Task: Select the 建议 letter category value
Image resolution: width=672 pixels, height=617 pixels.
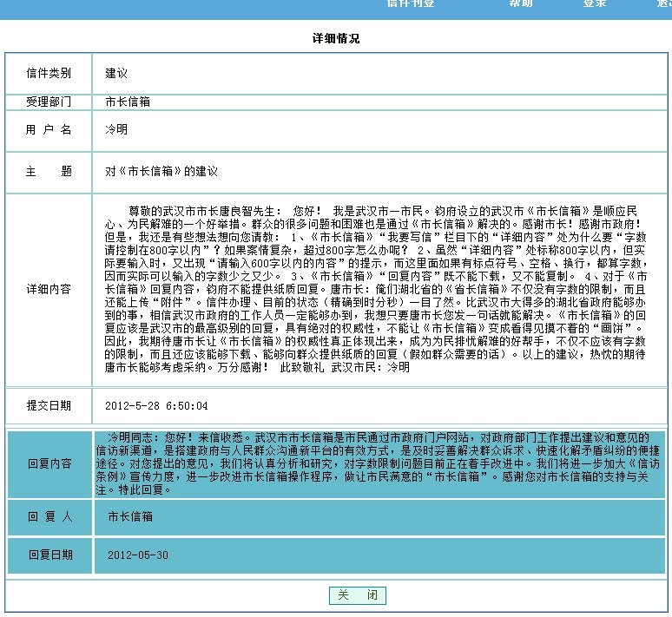Action: 116,73
